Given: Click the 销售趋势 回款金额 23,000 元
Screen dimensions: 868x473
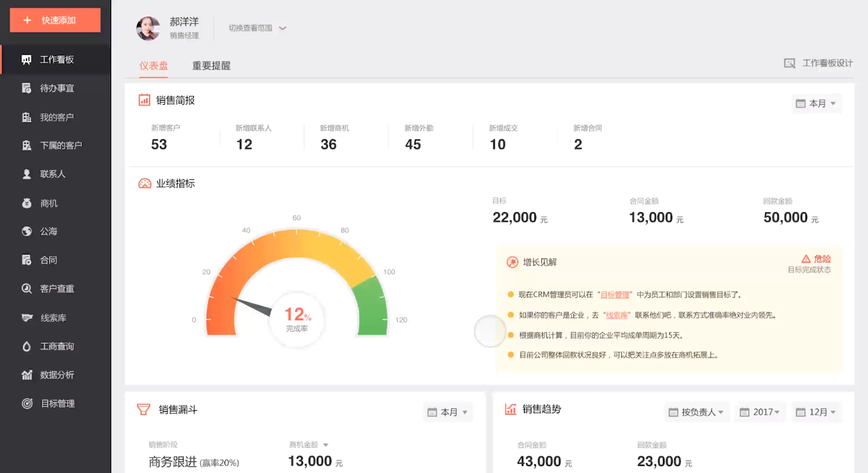Looking at the screenshot, I should coord(664,461).
